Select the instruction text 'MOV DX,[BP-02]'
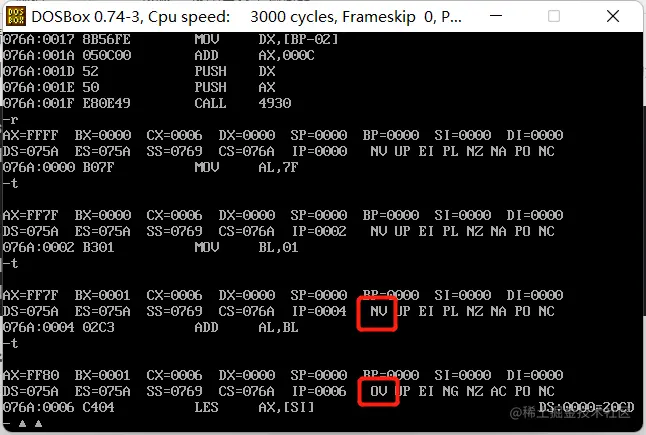This screenshot has height=435, width=646. click(x=266, y=40)
